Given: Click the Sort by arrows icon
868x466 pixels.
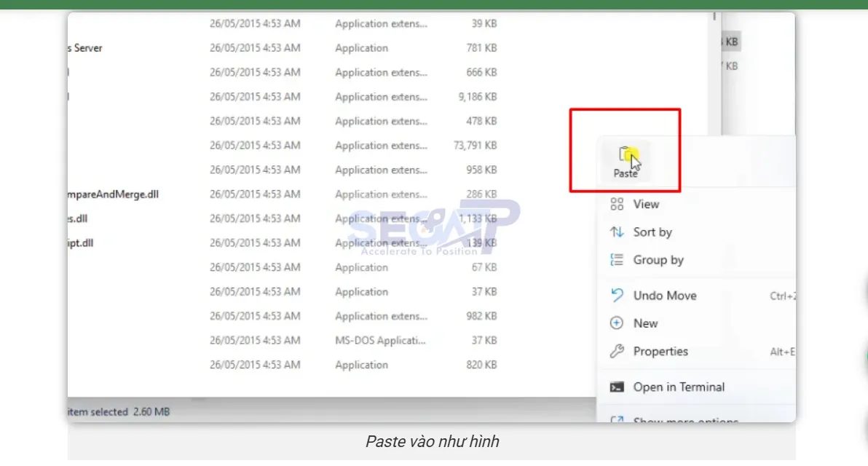Looking at the screenshot, I should (x=617, y=232).
